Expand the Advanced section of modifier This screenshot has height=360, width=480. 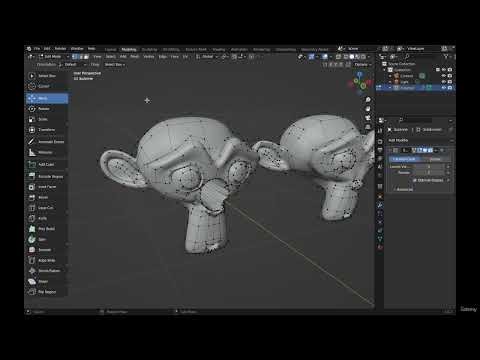(x=404, y=189)
